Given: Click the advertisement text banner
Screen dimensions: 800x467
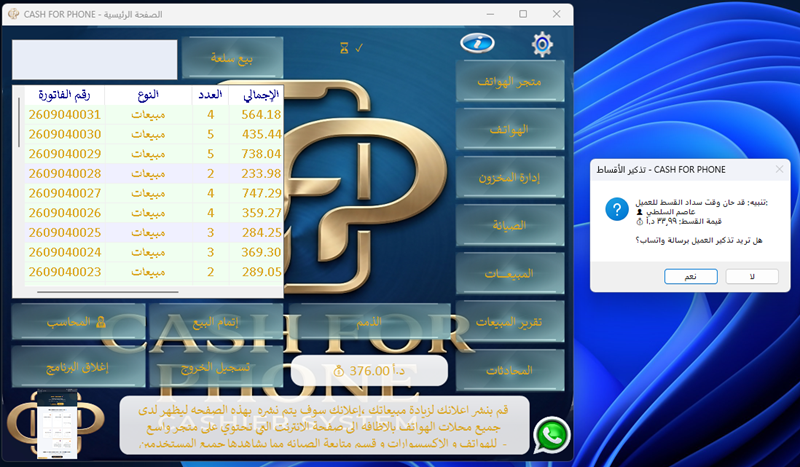Looking at the screenshot, I should pyautogui.click(x=324, y=425).
